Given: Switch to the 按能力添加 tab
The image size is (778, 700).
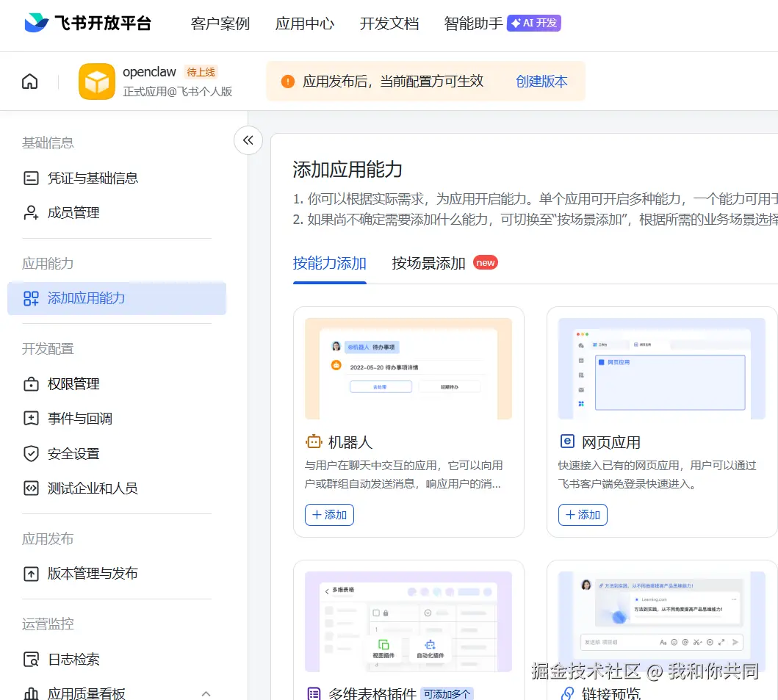Looking at the screenshot, I should click(329, 262).
